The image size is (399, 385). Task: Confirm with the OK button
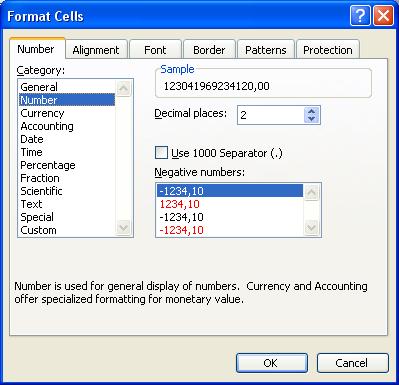271,363
